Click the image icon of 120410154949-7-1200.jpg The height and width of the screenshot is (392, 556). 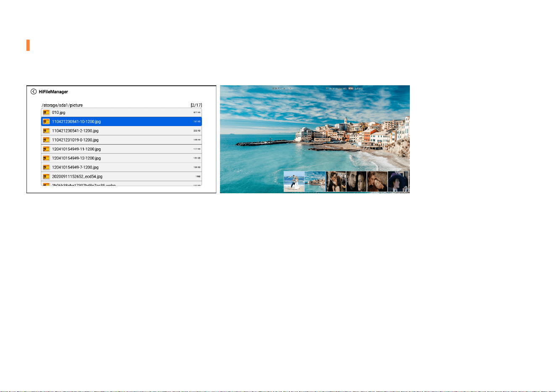(46, 167)
